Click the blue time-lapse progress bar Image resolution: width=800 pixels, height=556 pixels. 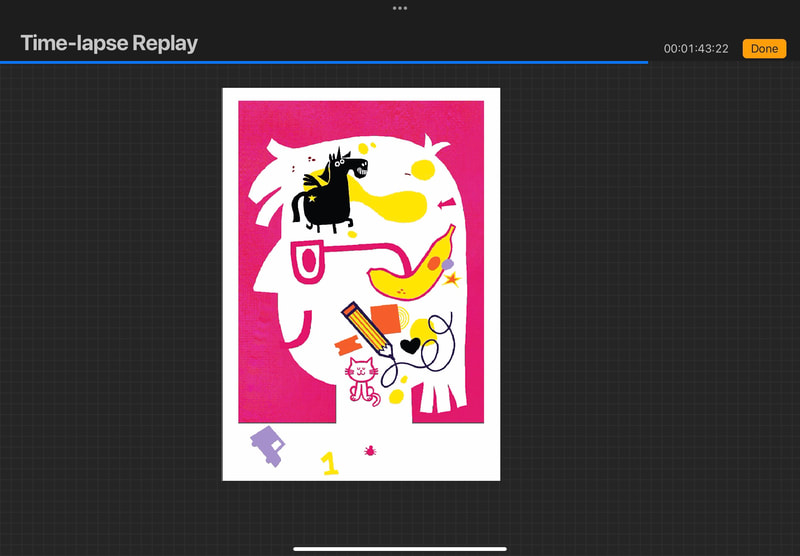coord(323,62)
